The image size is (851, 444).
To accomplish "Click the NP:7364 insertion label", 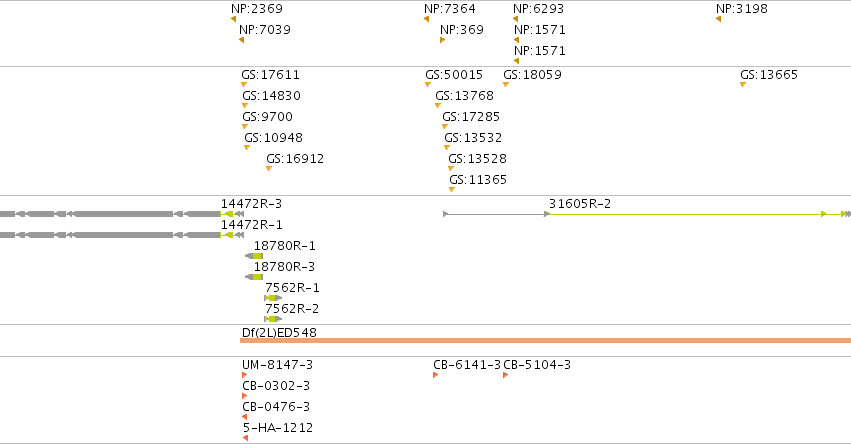I will [450, 9].
